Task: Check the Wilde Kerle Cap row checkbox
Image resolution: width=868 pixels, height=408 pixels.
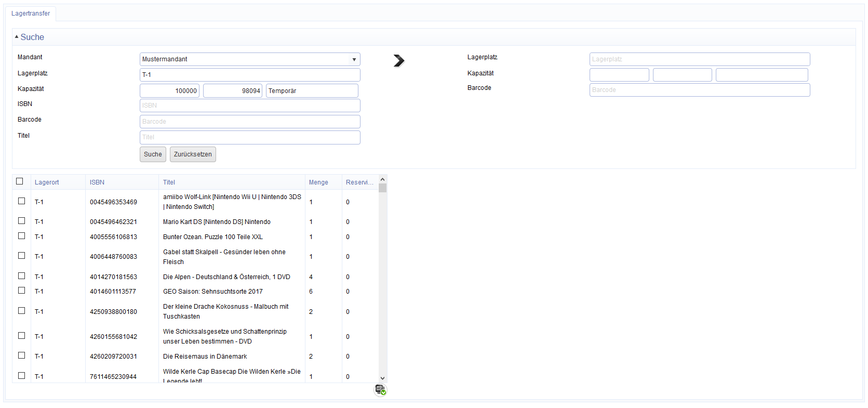Action: click(x=22, y=376)
